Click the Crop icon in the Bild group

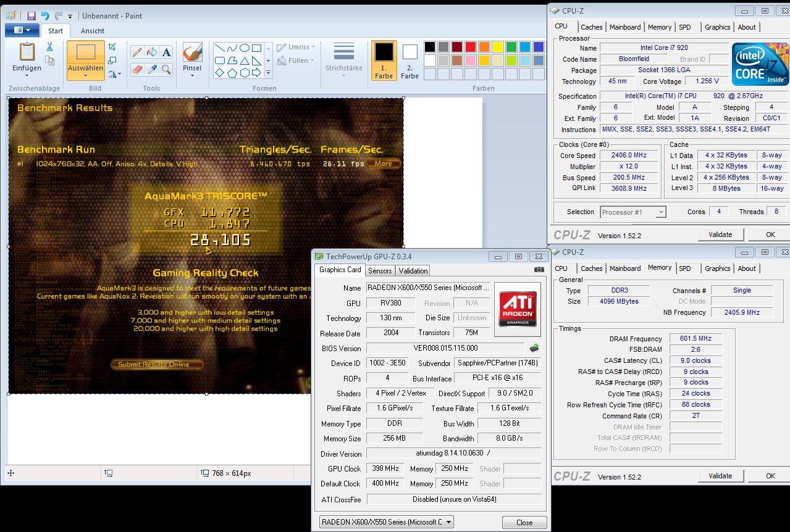point(112,47)
